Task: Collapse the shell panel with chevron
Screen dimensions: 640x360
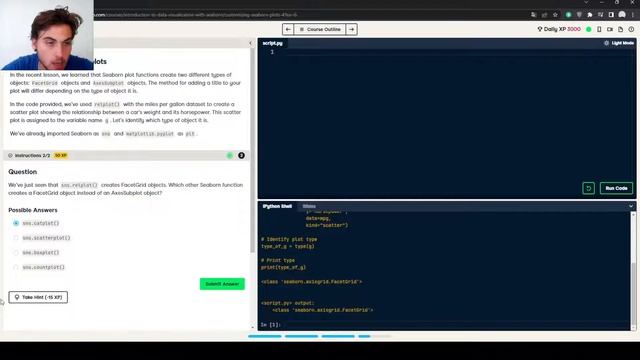Action: pos(631,206)
